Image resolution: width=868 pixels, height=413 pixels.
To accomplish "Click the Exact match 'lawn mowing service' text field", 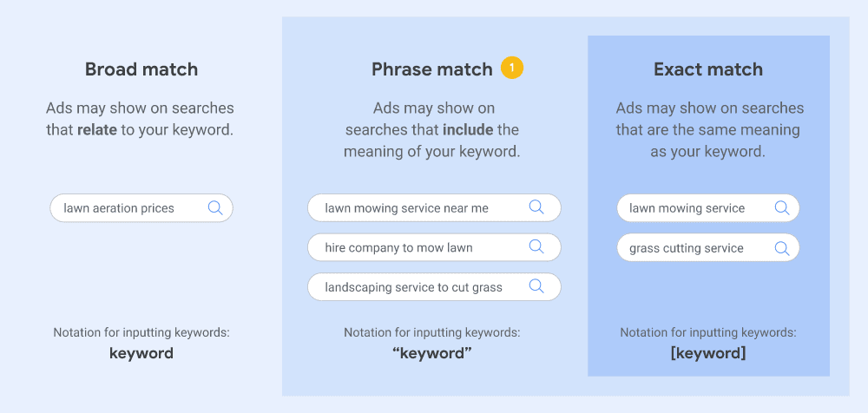I will (708, 208).
